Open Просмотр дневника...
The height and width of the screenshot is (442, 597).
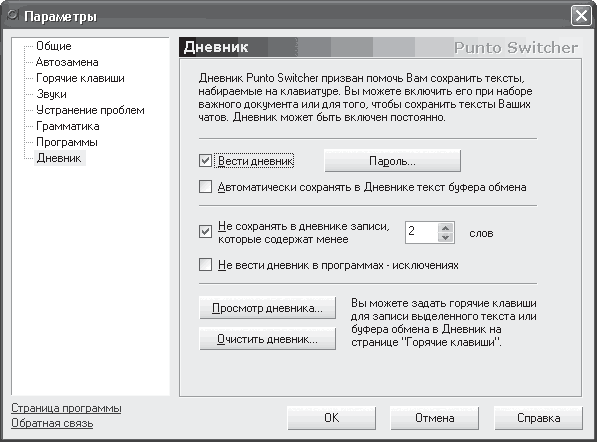[x=268, y=308]
